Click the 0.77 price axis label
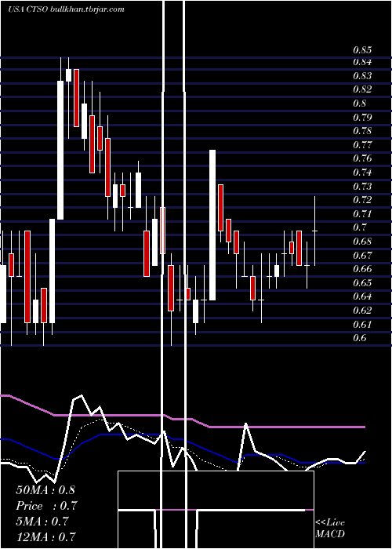 coord(362,145)
